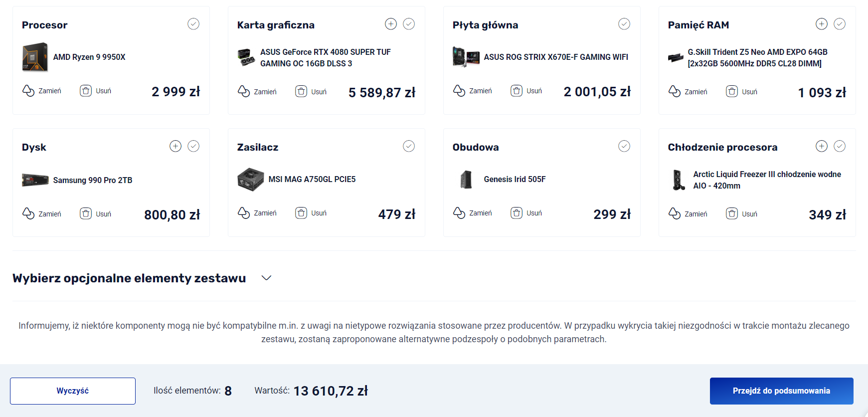Image resolution: width=868 pixels, height=417 pixels.
Task: Toggle the Procesor checkmark circle
Action: [x=193, y=24]
